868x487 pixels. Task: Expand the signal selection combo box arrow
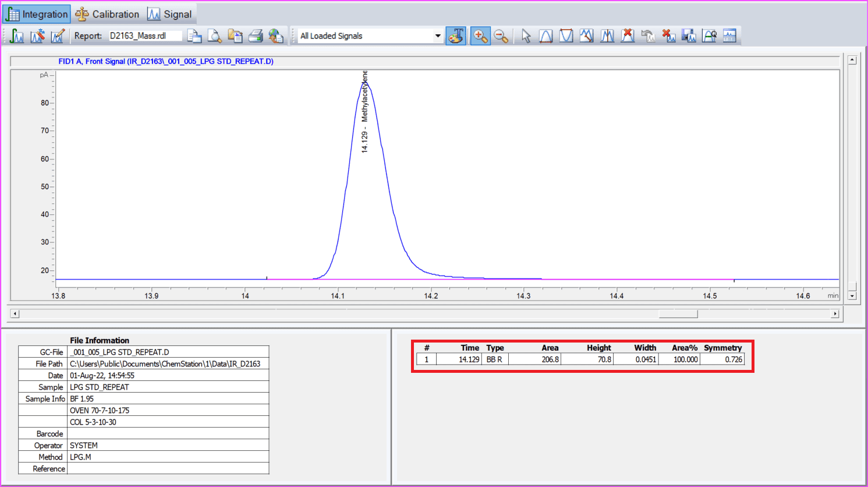tap(438, 36)
